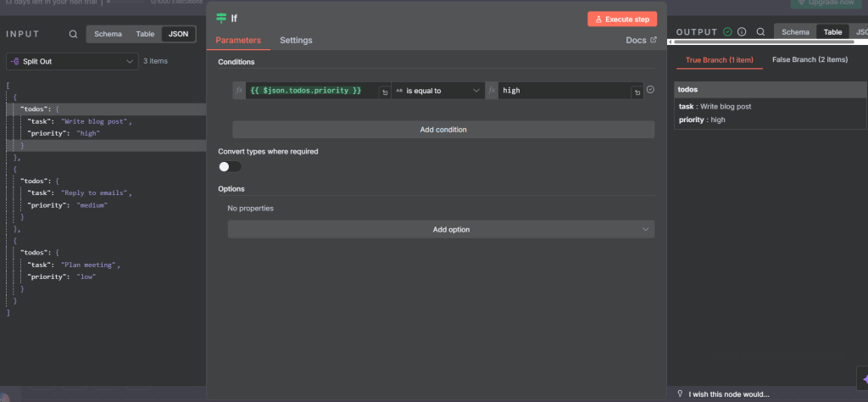The height and width of the screenshot is (402, 868).
Task: Enable Convert types where required toggle
Action: coord(230,167)
